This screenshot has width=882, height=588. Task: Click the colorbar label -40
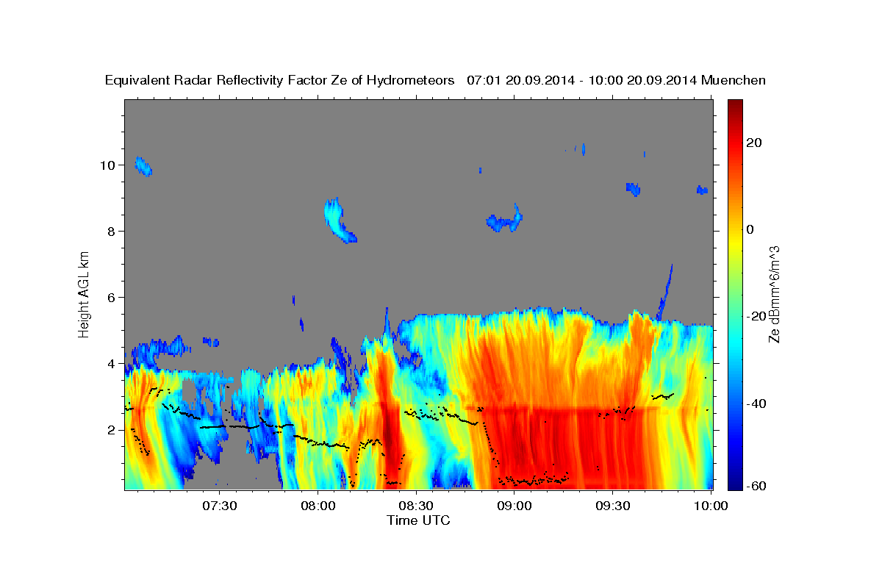[756, 404]
